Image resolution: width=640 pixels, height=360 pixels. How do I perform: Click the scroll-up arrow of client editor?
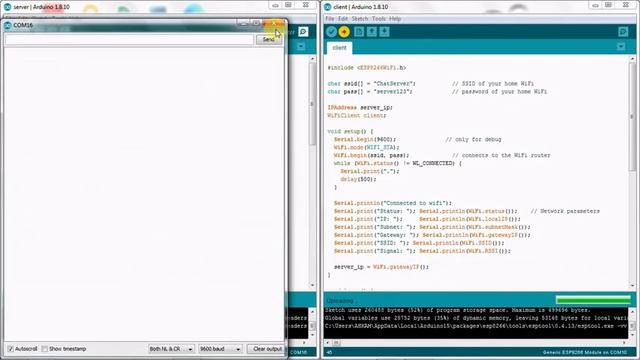[x=632, y=59]
